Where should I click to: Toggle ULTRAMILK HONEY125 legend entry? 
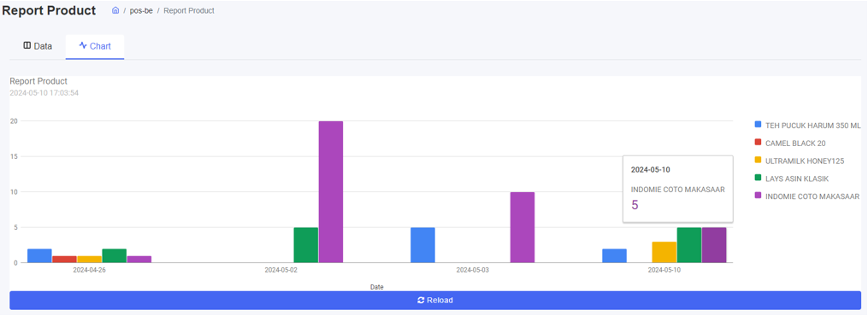[800, 161]
